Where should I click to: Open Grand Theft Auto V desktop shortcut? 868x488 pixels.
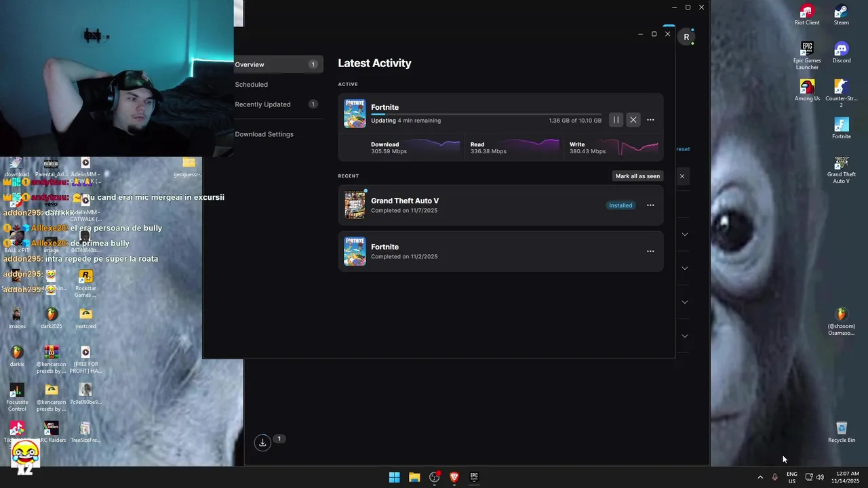842,171
